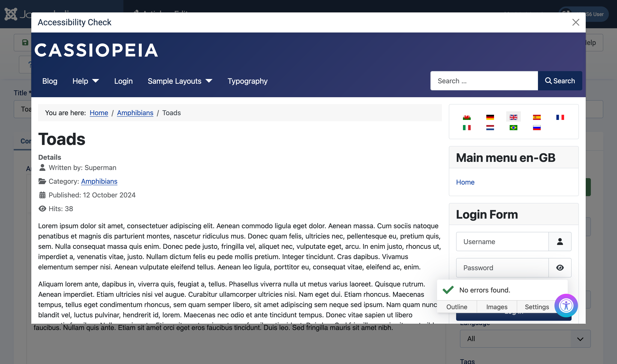Toggle password visibility with the eye icon
This screenshot has height=364, width=617.
pyautogui.click(x=560, y=268)
